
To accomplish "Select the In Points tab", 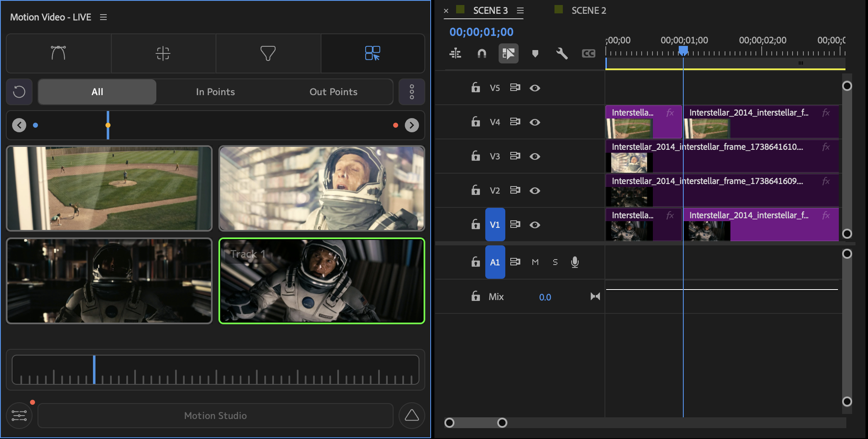I will click(215, 92).
